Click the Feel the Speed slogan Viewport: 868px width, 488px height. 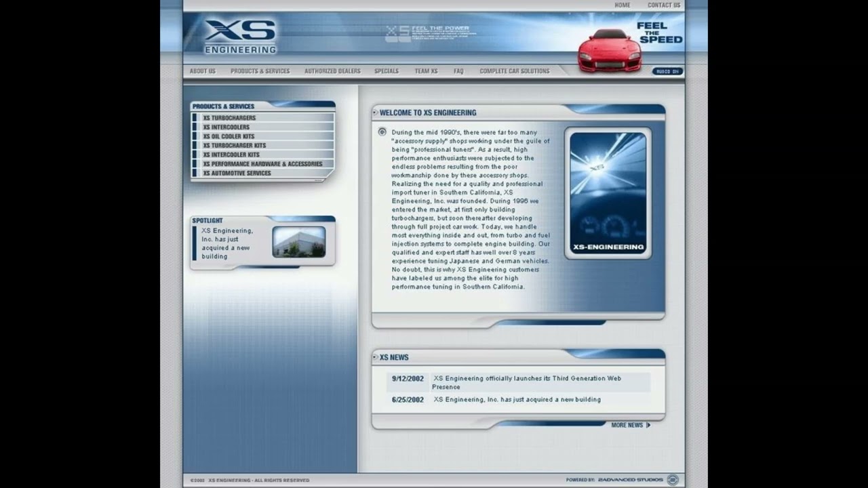pyautogui.click(x=660, y=33)
